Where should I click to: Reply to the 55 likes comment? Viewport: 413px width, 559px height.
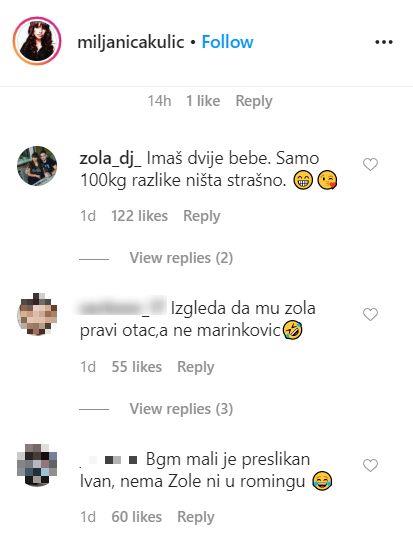click(x=196, y=367)
